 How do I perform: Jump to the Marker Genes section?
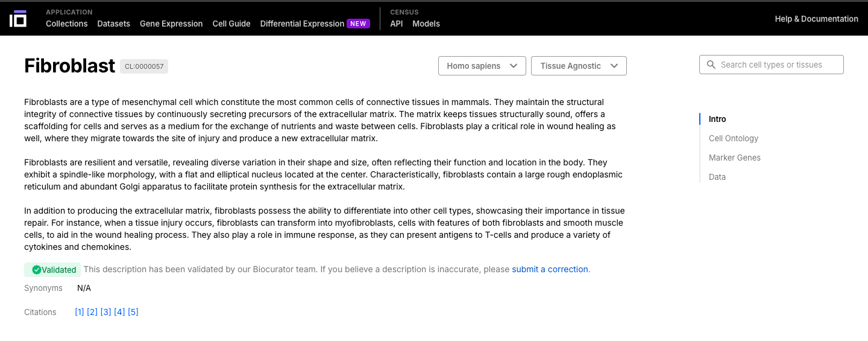[x=735, y=158]
